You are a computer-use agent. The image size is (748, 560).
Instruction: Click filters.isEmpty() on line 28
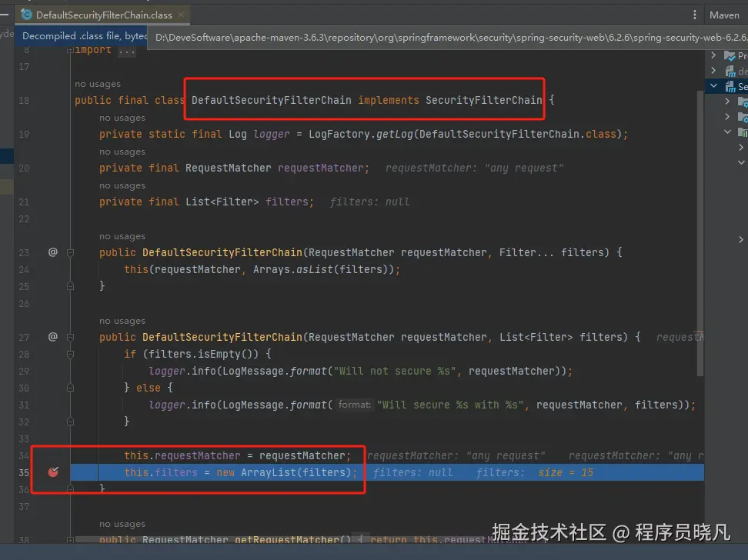pyautogui.click(x=203, y=354)
